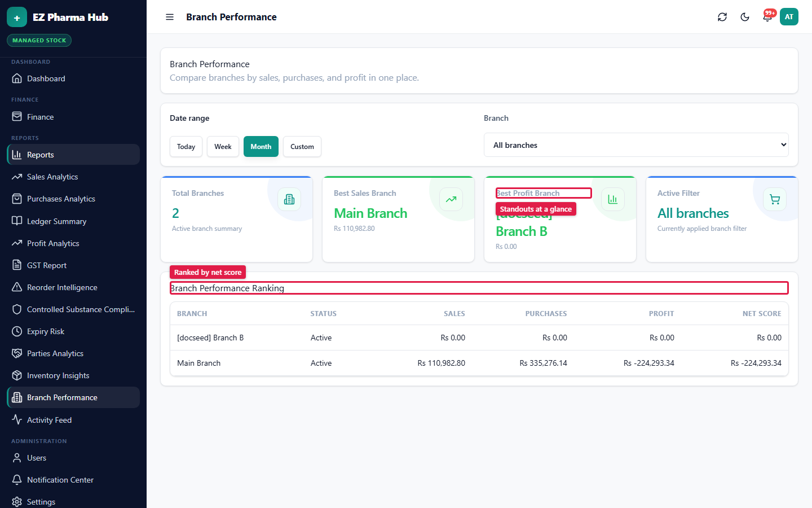Click the Total Branches count 2
Image resolution: width=812 pixels, height=508 pixels.
click(175, 213)
